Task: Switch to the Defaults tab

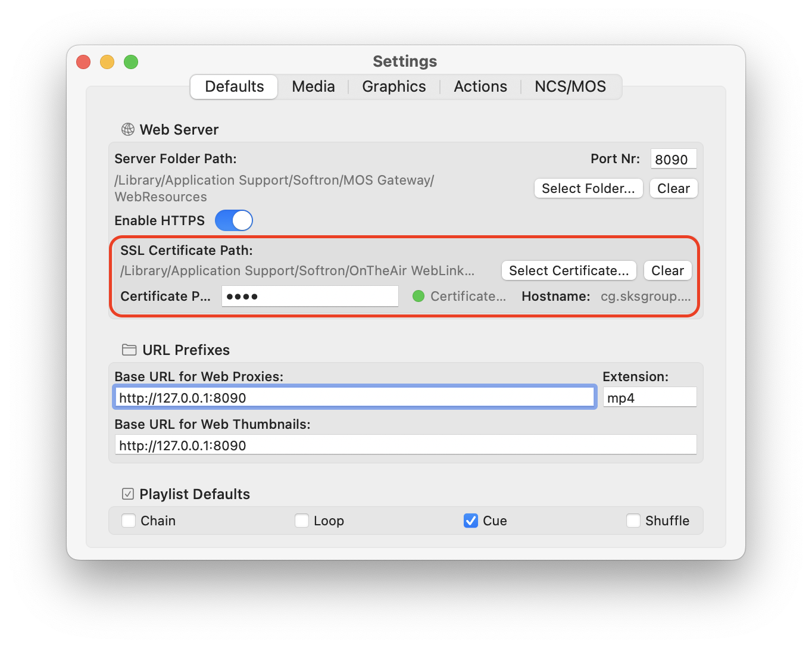Action: pos(234,87)
